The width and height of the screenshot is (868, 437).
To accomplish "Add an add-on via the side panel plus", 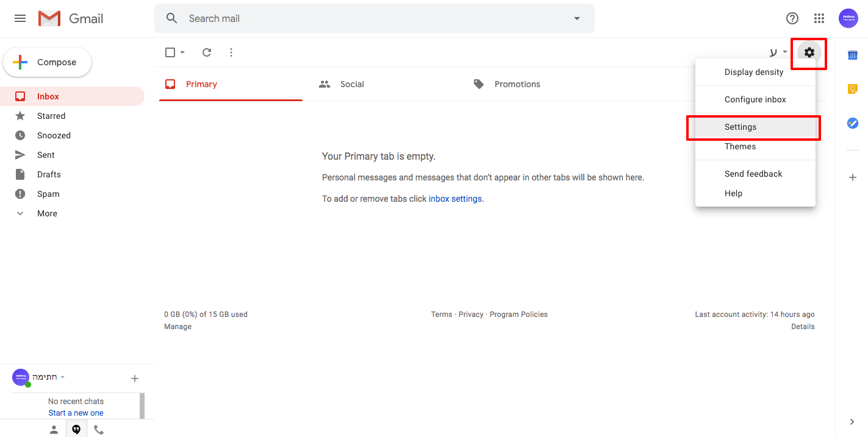I will pyautogui.click(x=852, y=177).
